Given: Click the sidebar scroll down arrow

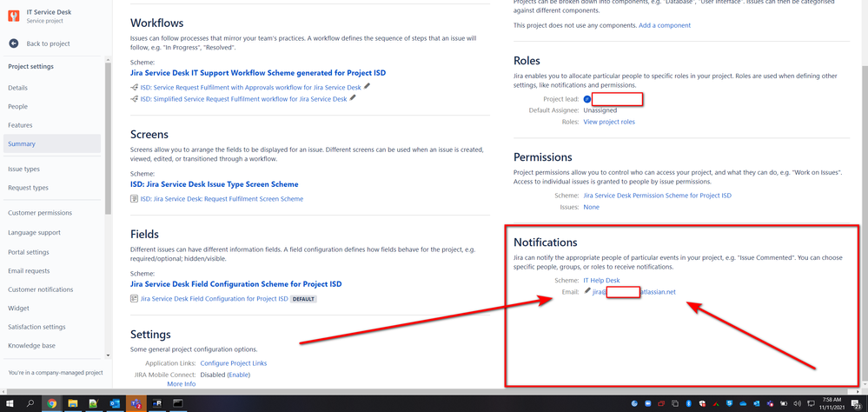Looking at the screenshot, I should click(109, 356).
